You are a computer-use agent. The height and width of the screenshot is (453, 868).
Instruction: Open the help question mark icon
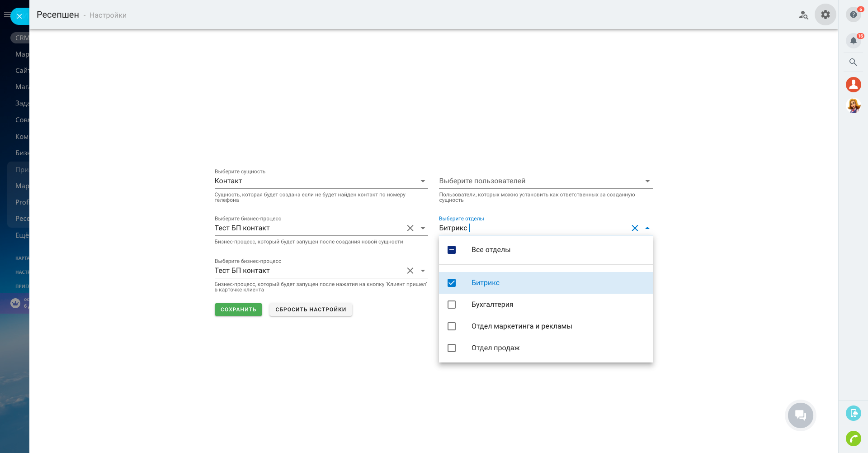[853, 14]
